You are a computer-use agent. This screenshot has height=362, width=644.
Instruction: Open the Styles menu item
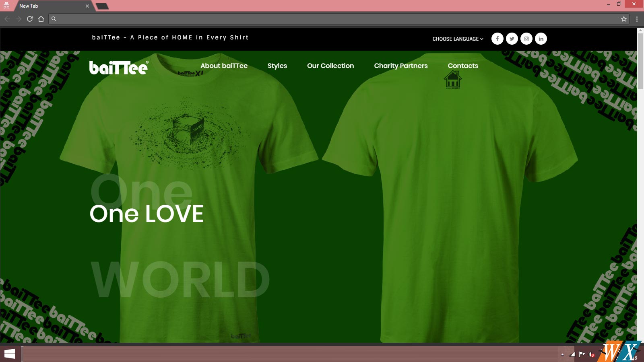[x=277, y=66]
